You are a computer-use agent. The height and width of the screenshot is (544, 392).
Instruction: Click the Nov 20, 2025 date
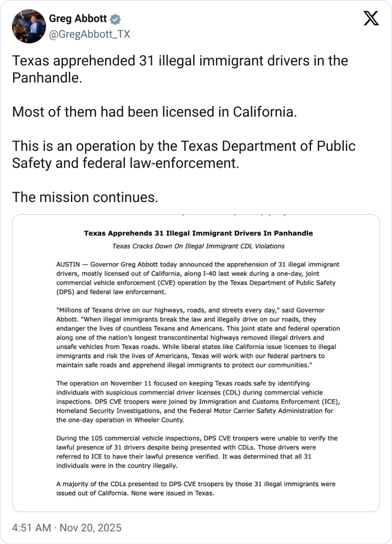pos(91,528)
